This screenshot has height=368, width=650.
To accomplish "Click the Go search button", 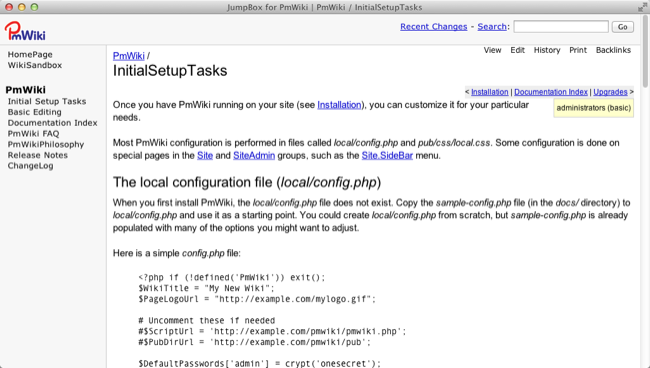I will coord(623,27).
